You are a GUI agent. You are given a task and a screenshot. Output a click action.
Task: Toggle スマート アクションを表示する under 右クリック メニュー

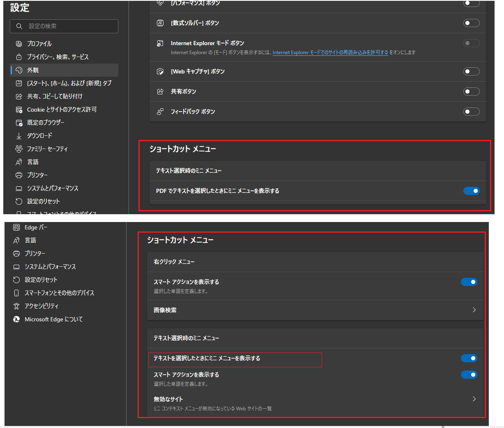(x=469, y=282)
